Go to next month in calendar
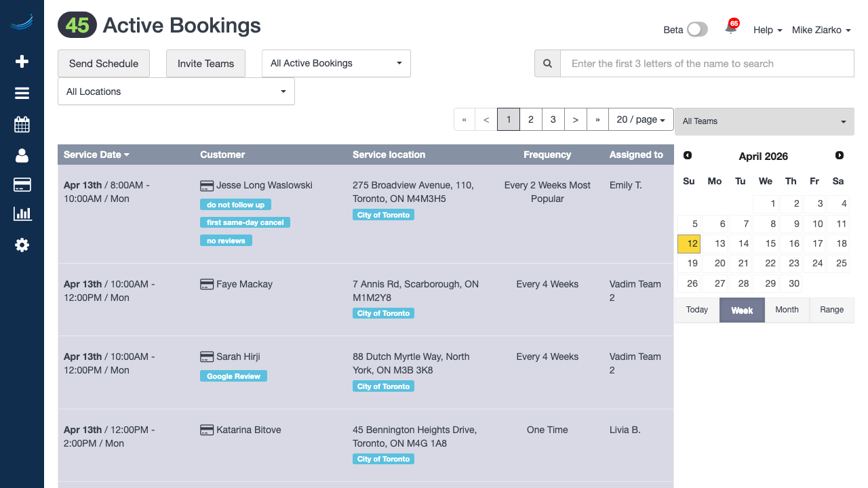This screenshot has height=488, width=868. coord(840,156)
